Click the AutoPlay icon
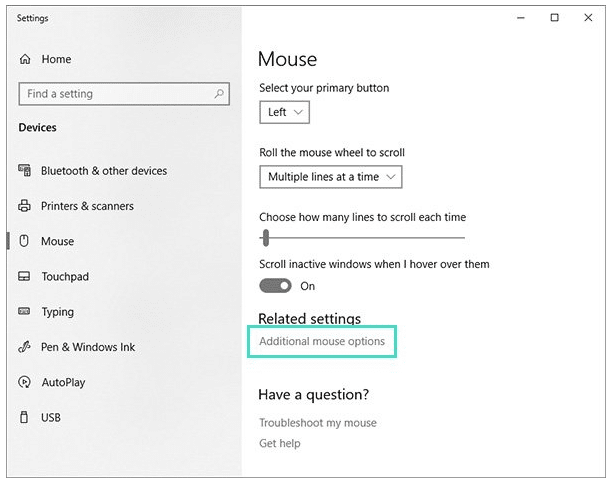The image size is (611, 482). tap(25, 383)
